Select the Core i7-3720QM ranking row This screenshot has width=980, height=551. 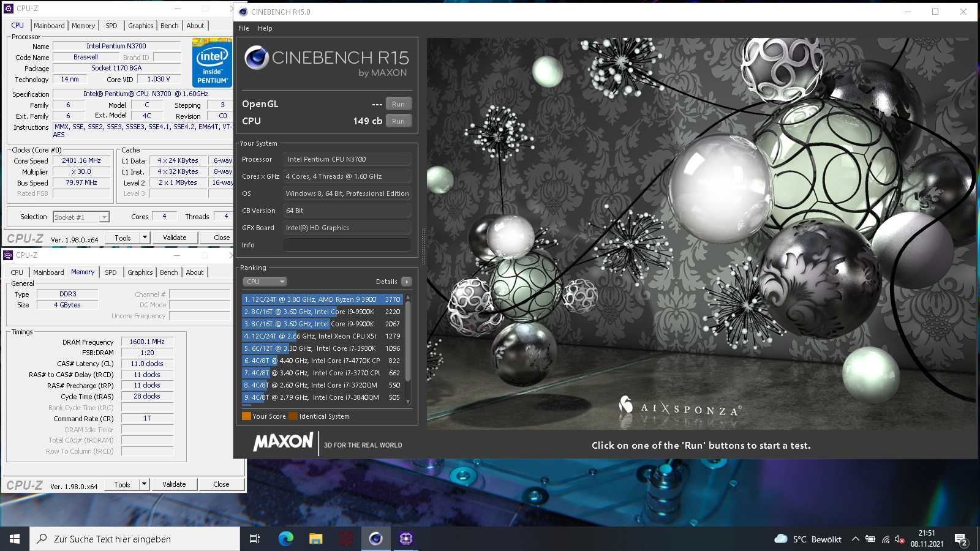(322, 385)
